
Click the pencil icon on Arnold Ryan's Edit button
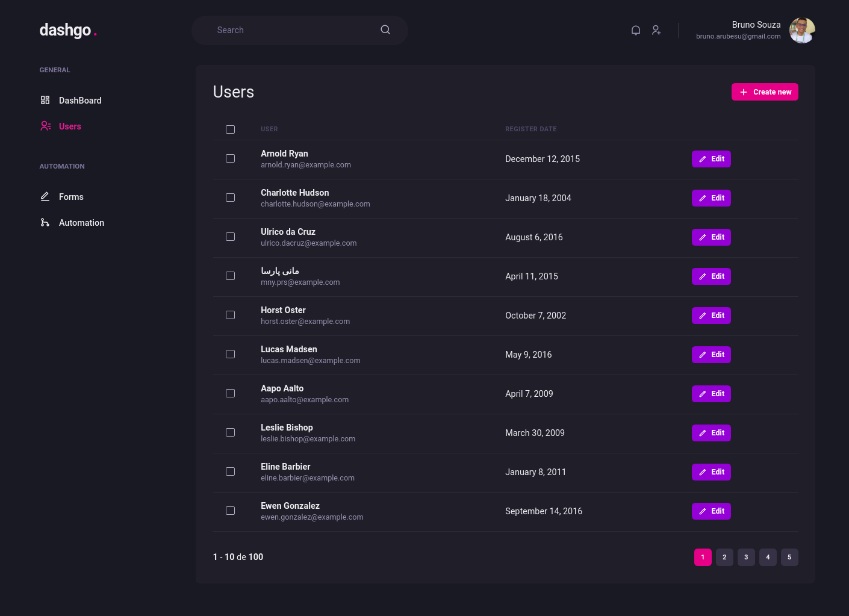[x=702, y=159]
